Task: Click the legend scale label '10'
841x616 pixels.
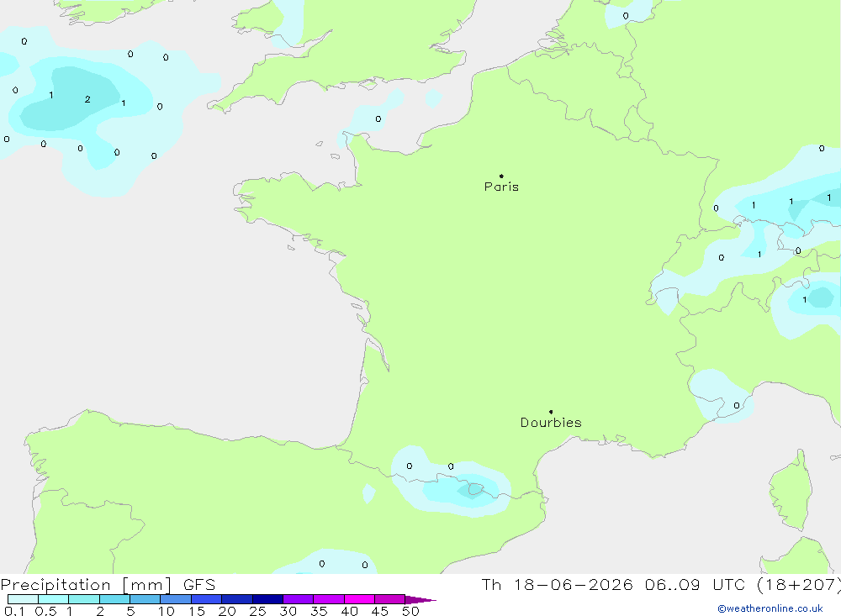Action: tap(167, 611)
